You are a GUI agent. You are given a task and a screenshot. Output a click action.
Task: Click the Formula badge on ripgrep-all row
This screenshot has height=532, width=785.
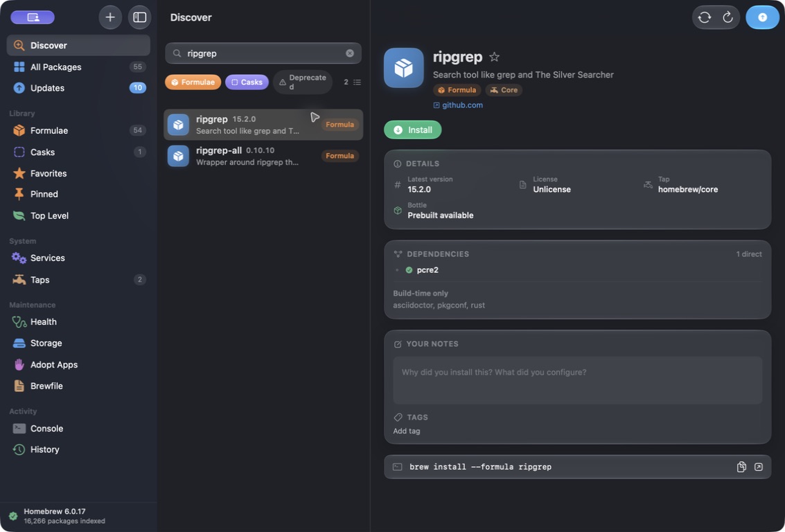coord(340,156)
